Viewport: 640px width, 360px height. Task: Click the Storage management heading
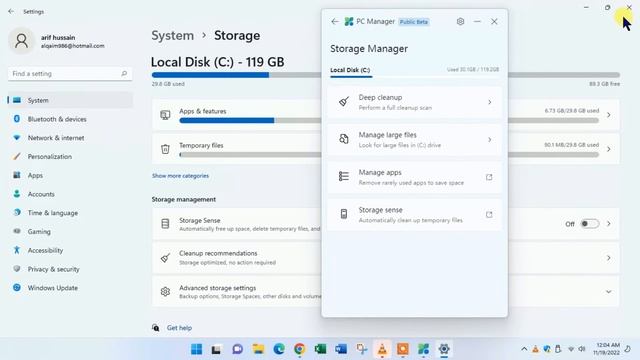(x=184, y=200)
